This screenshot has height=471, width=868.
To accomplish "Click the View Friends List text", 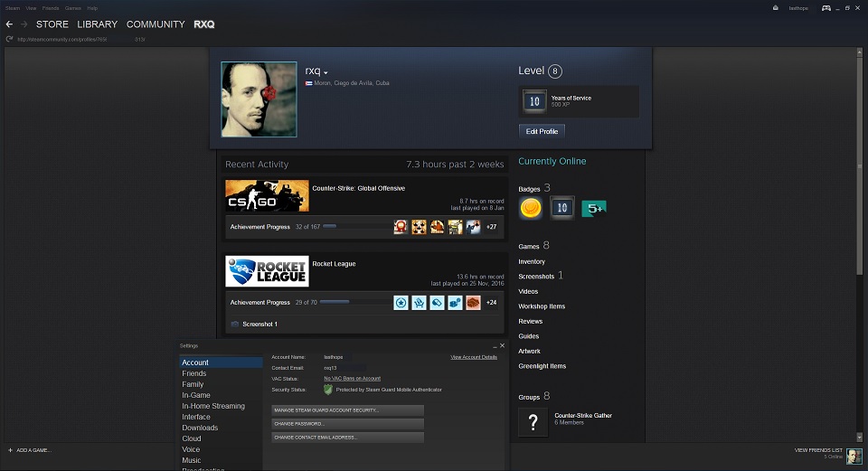I will 818,450.
